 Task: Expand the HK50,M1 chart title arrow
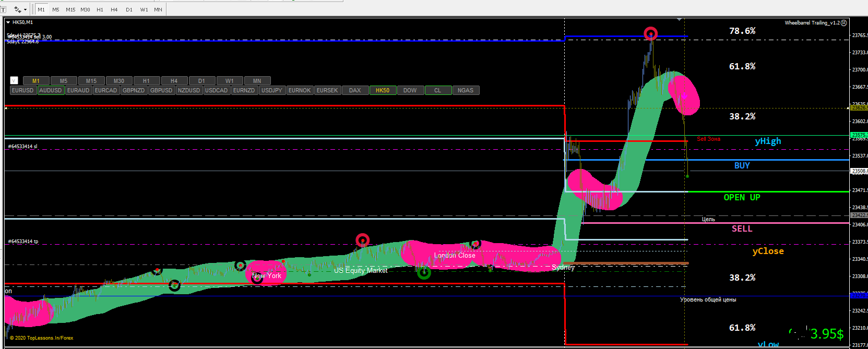(x=8, y=22)
